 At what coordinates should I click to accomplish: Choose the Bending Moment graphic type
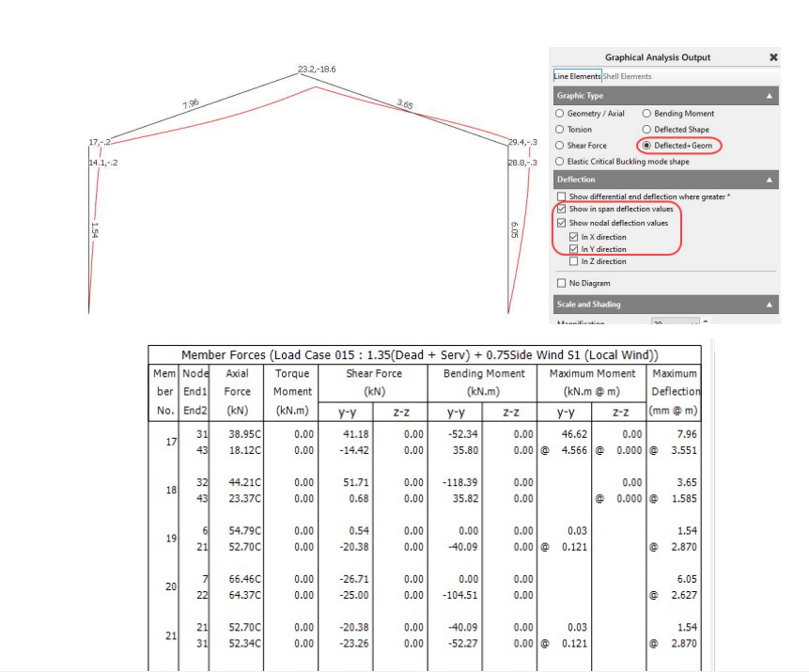pyautogui.click(x=646, y=114)
